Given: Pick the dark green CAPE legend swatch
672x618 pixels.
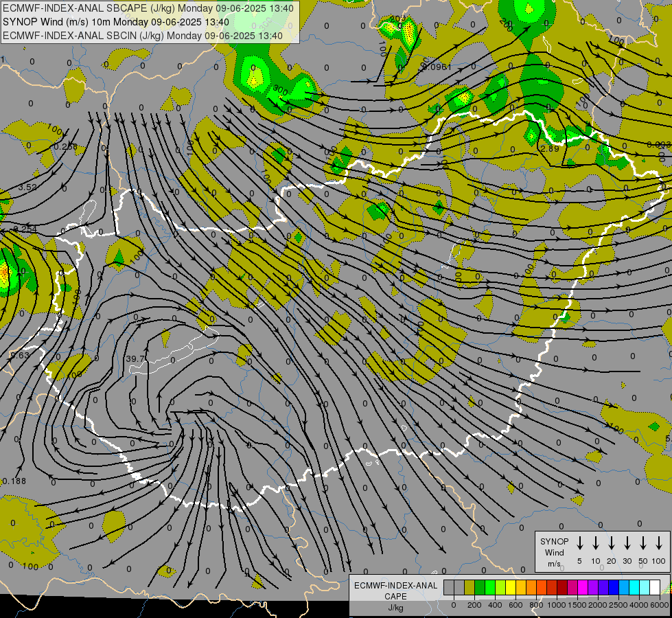Looking at the screenshot, I should point(480,587).
